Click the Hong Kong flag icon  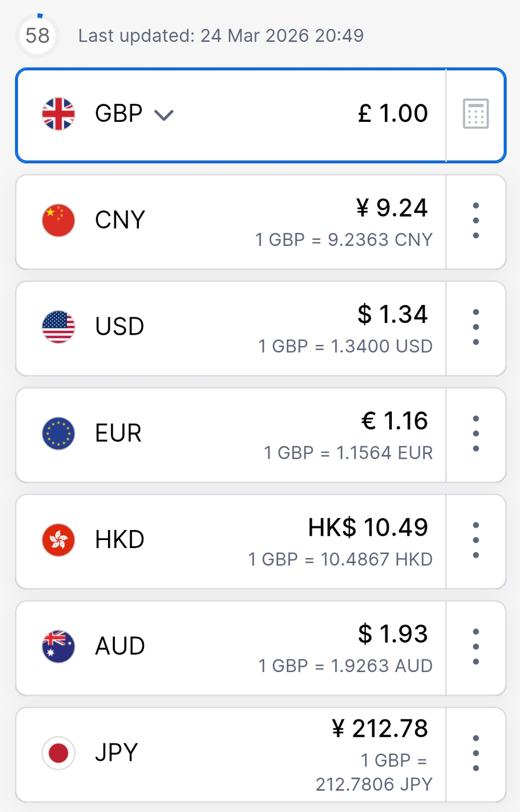(58, 540)
